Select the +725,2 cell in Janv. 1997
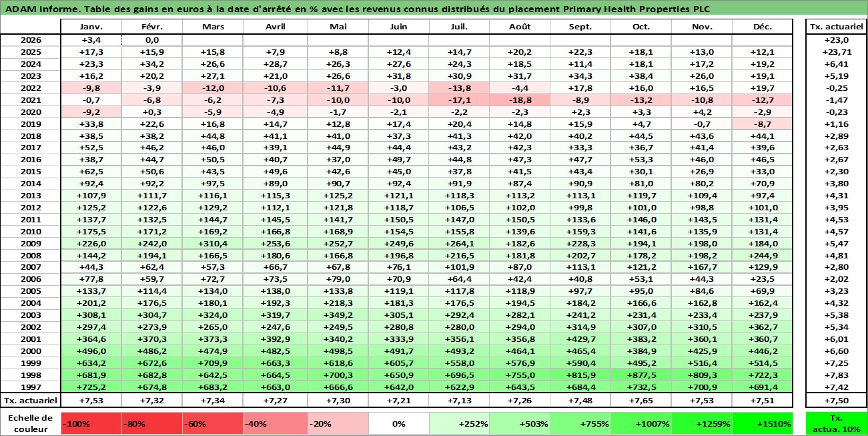Screen dimensions: 868x436 click(x=91, y=387)
